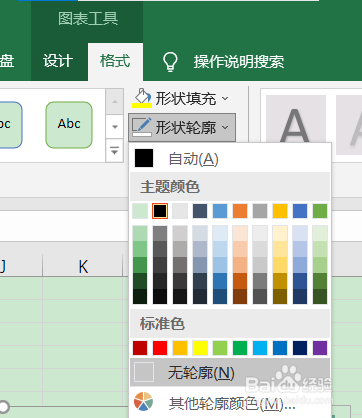Pick the bright red standard color

tap(160, 348)
